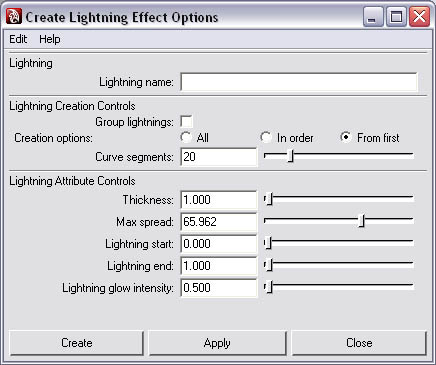Click the Thickness slider handle
The width and height of the screenshot is (436, 365).
pyautogui.click(x=269, y=199)
